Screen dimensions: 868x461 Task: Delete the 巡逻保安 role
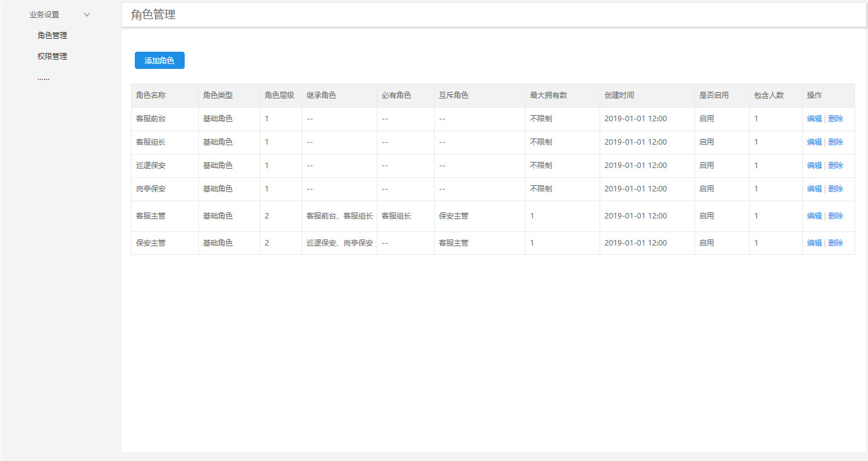point(836,165)
